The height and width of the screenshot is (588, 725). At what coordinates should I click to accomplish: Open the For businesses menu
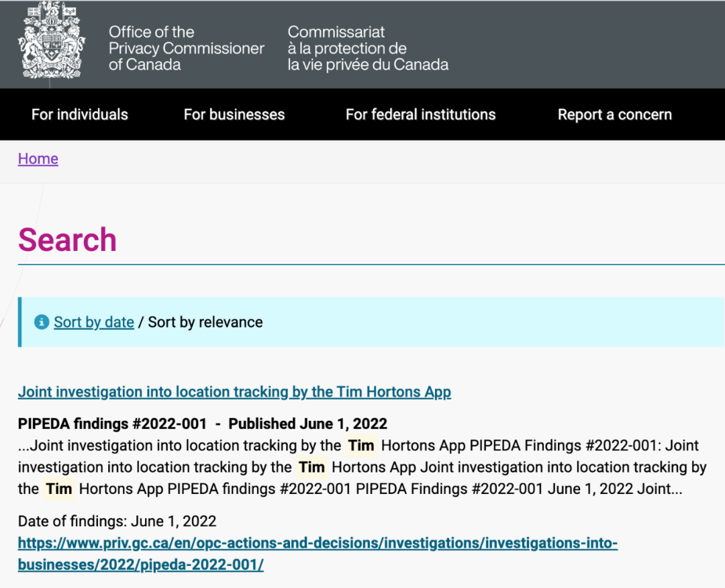click(234, 115)
